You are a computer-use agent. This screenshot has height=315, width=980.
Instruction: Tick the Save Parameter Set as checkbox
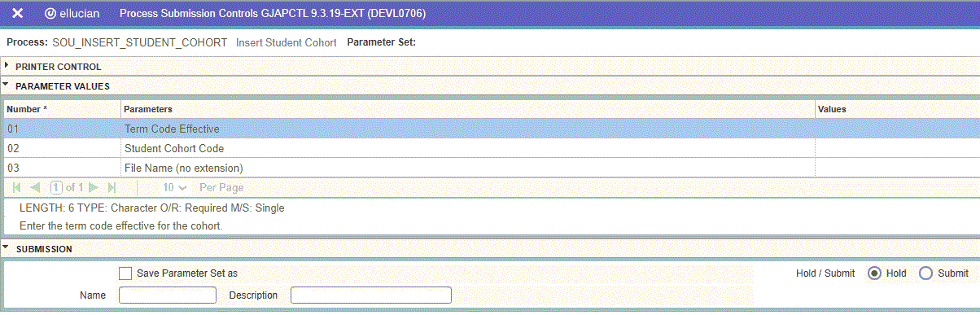pyautogui.click(x=125, y=273)
